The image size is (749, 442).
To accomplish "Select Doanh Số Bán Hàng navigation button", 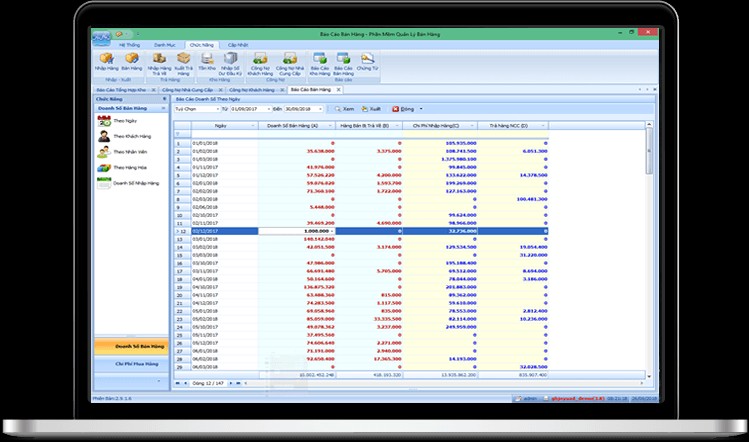I will pos(131,346).
